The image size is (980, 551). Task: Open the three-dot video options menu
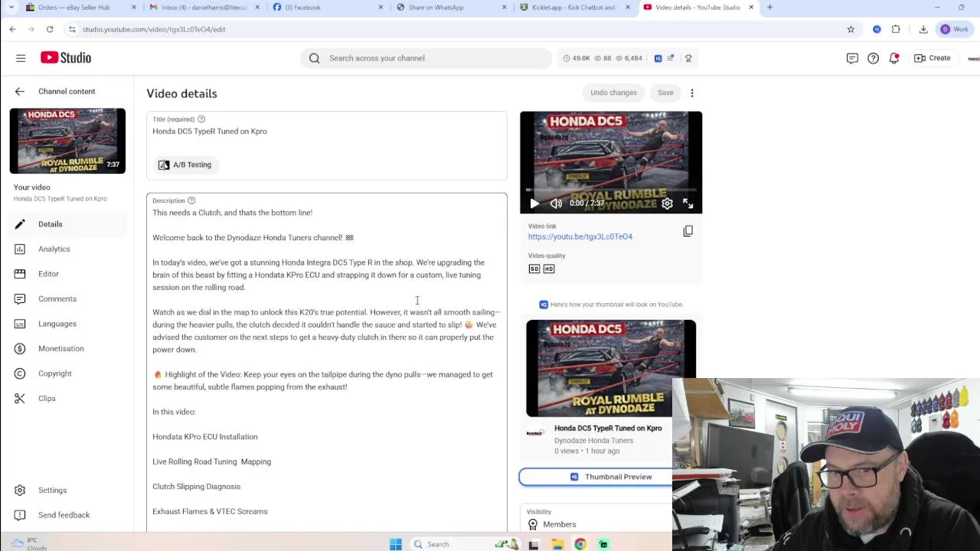pyautogui.click(x=692, y=93)
